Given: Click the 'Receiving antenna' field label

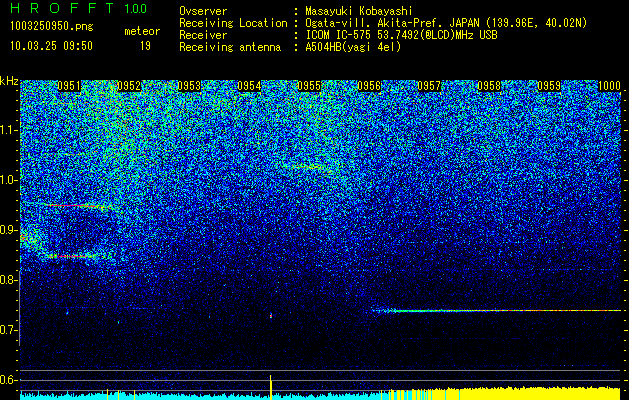Looking at the screenshot, I should (230, 47).
